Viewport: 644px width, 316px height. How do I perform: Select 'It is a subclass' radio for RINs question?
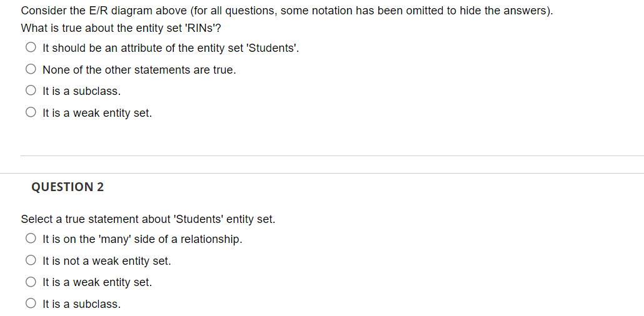pos(31,91)
